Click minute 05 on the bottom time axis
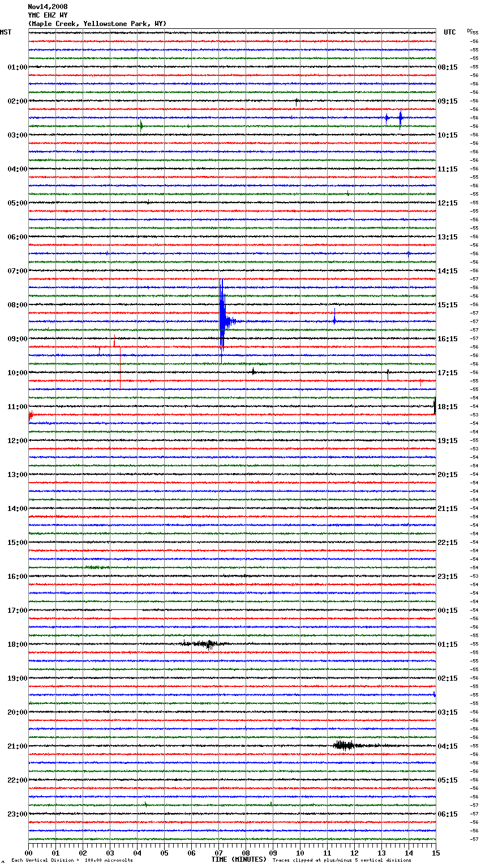The height and width of the screenshot is (868, 481). coord(164,853)
